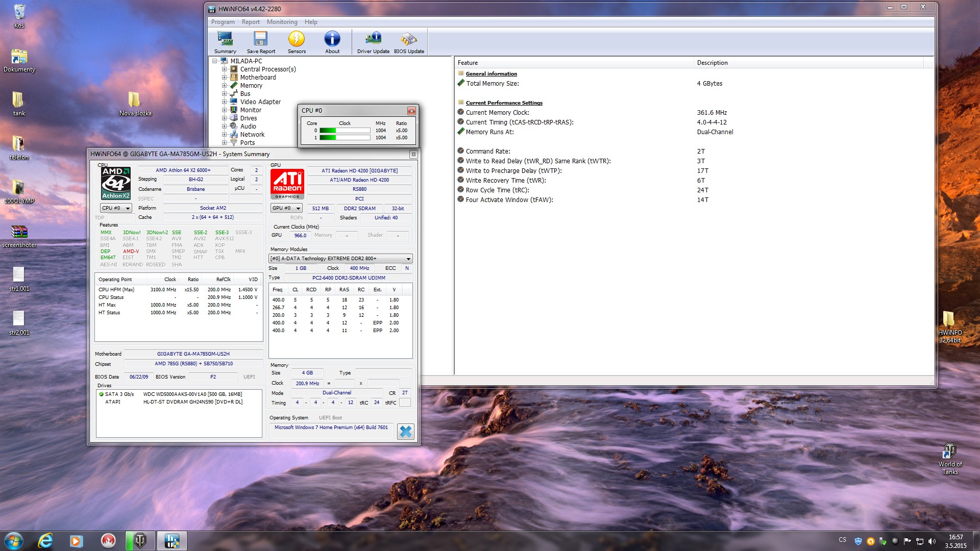Click the Windows 7 Home Premium OS field
This screenshot has width=980, height=551.
click(331, 428)
